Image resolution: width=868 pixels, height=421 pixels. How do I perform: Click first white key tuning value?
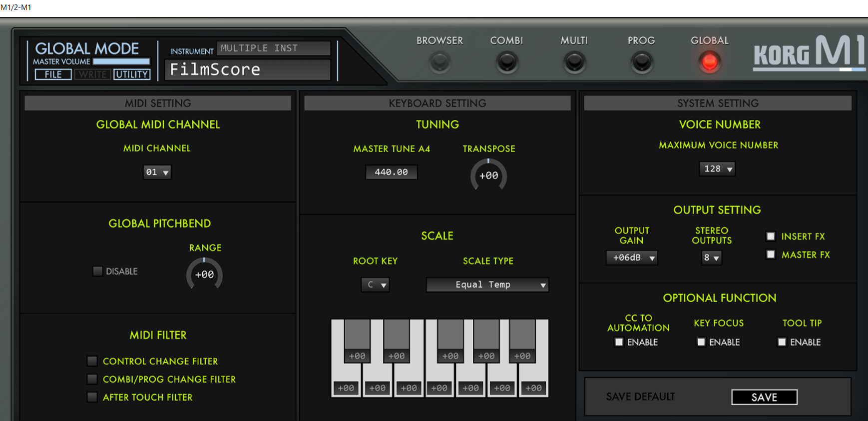click(346, 388)
